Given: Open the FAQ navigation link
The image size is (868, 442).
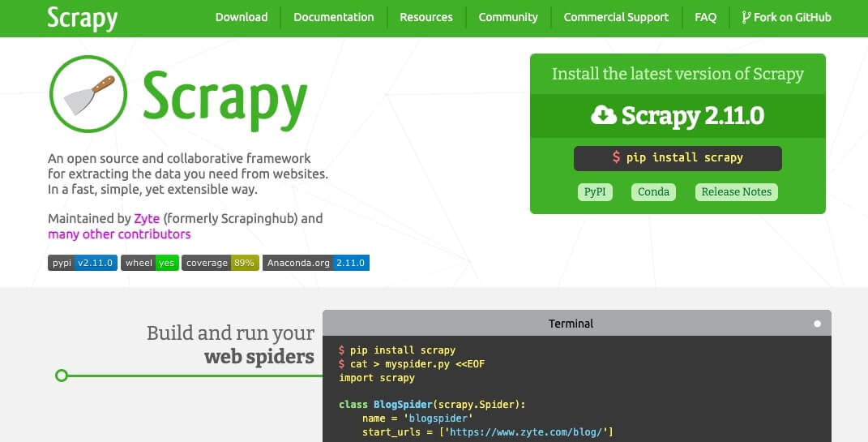Looking at the screenshot, I should 706,17.
